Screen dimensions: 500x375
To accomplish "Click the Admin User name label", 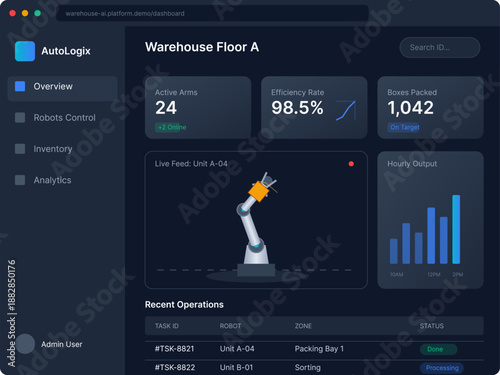I will (62, 344).
